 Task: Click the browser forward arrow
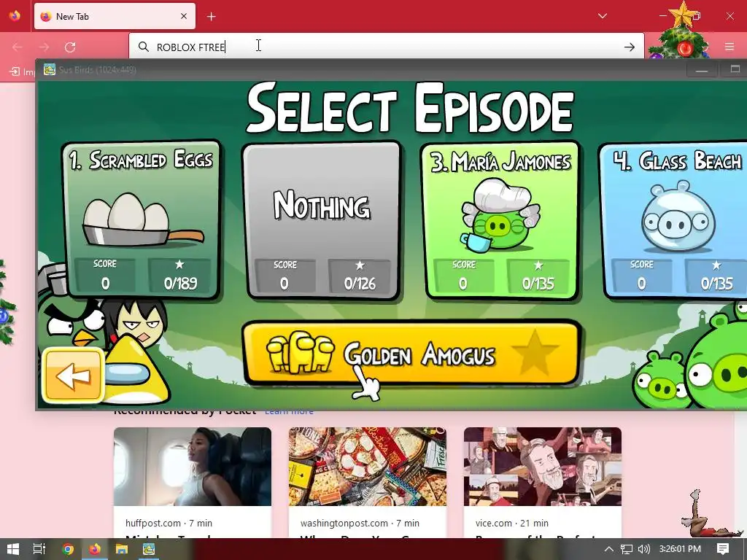(x=44, y=47)
